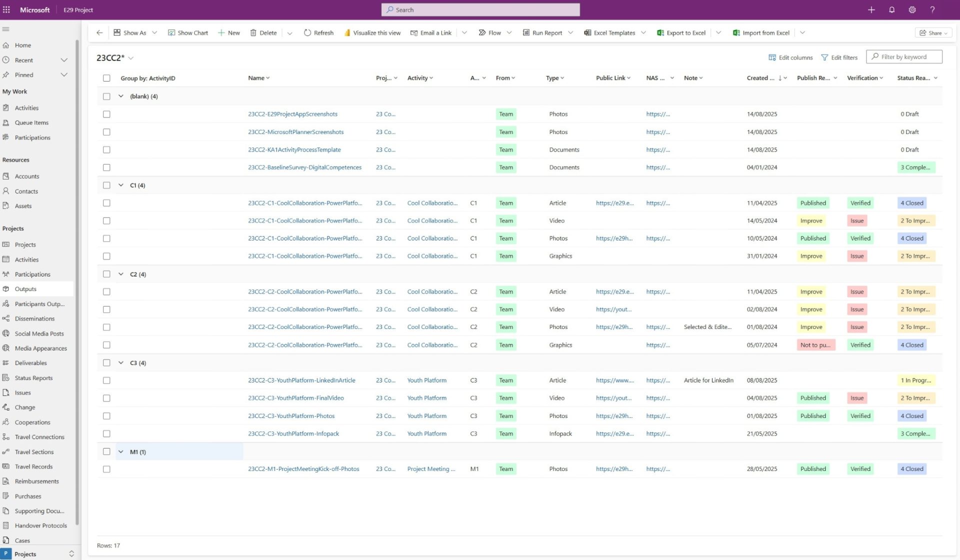Screen dimensions: 960x560
Task: Select the 23CC2-E29ProjectAppScreenshots row checkbox
Action: tap(106, 114)
